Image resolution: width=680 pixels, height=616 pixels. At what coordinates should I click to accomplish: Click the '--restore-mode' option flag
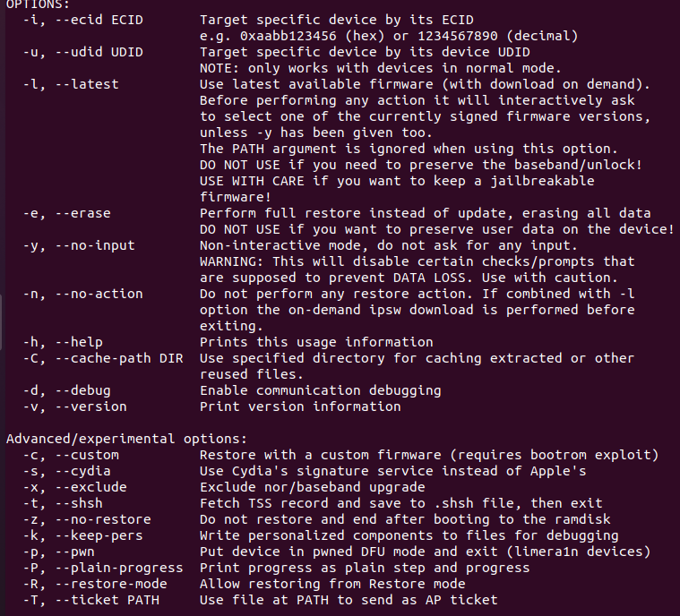[x=111, y=584]
